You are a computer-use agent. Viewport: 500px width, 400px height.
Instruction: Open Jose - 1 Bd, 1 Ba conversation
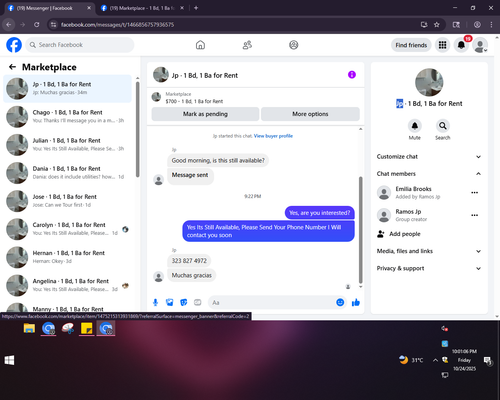[68, 201]
